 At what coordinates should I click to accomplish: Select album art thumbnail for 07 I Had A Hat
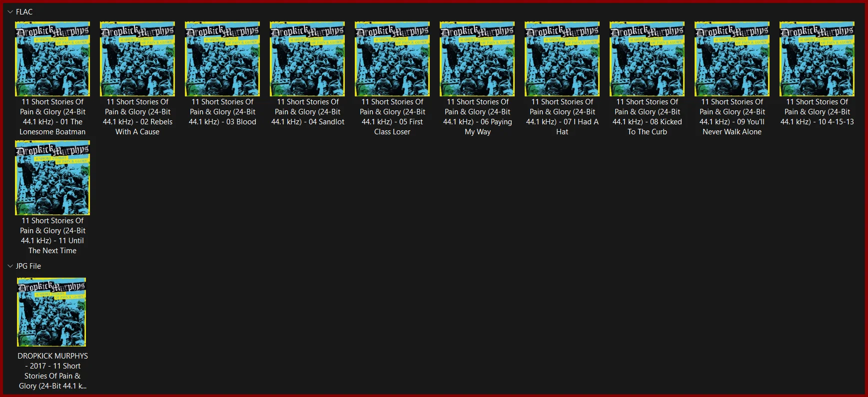pyautogui.click(x=562, y=59)
